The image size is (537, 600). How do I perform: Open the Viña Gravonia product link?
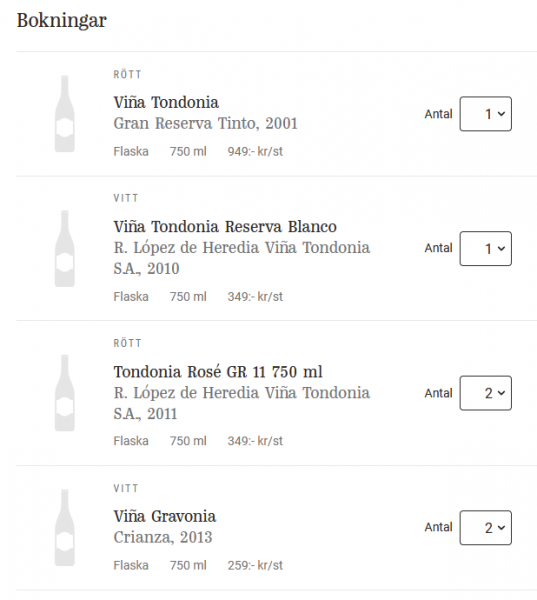165,516
